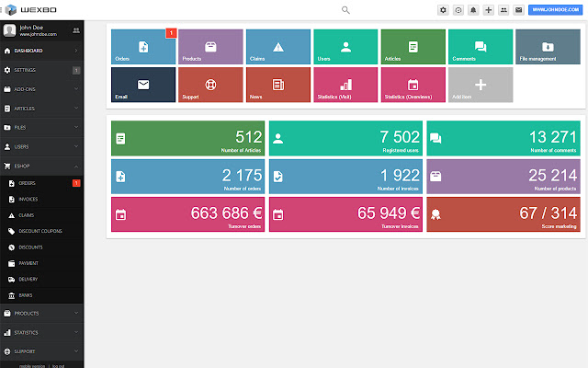Click the mobile version link

(32, 366)
